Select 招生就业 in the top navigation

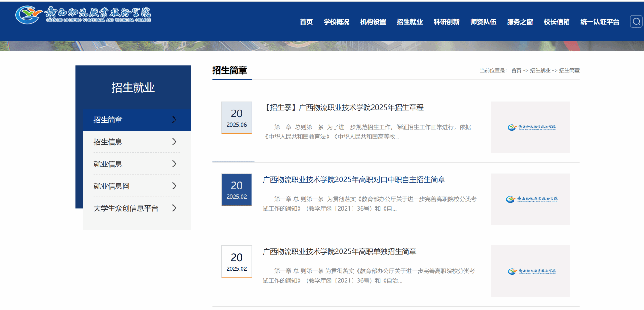click(409, 22)
